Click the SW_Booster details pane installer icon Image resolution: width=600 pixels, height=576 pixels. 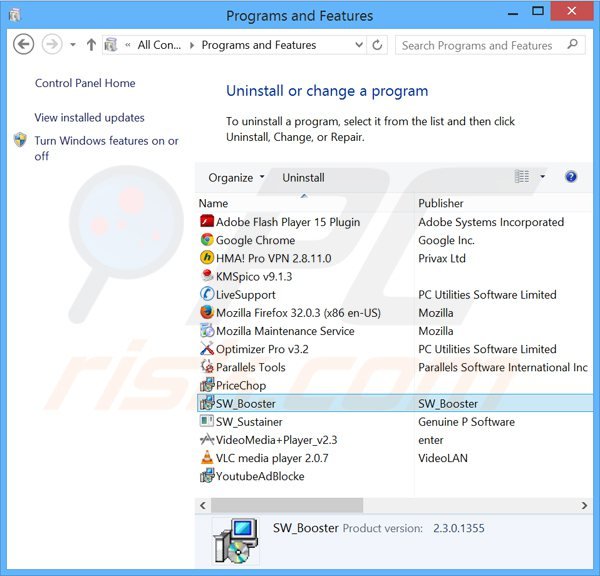tap(235, 541)
